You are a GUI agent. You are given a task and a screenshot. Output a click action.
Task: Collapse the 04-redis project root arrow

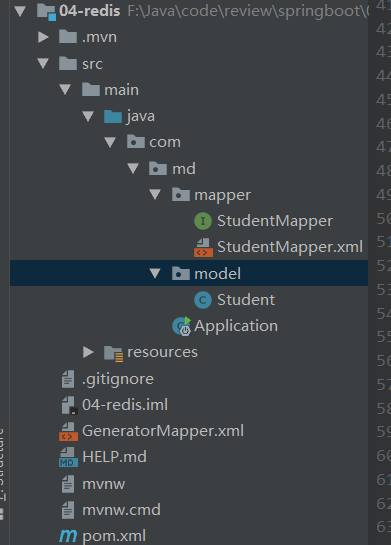pyautogui.click(x=20, y=11)
